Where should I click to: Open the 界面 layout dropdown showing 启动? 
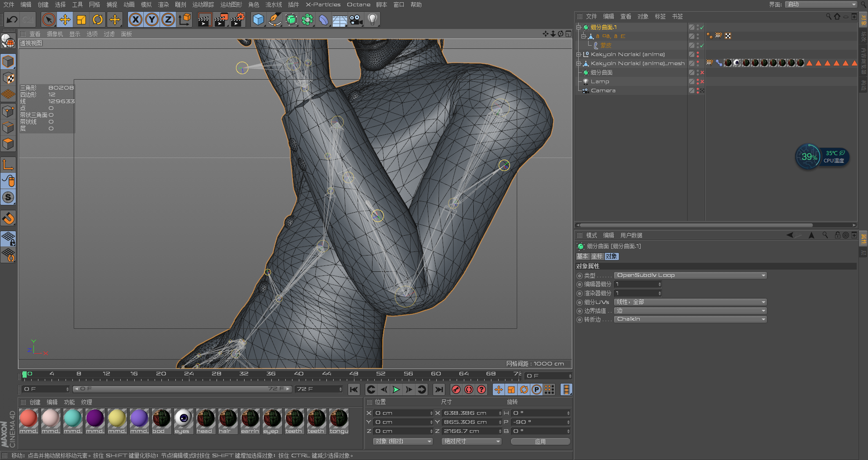click(821, 5)
